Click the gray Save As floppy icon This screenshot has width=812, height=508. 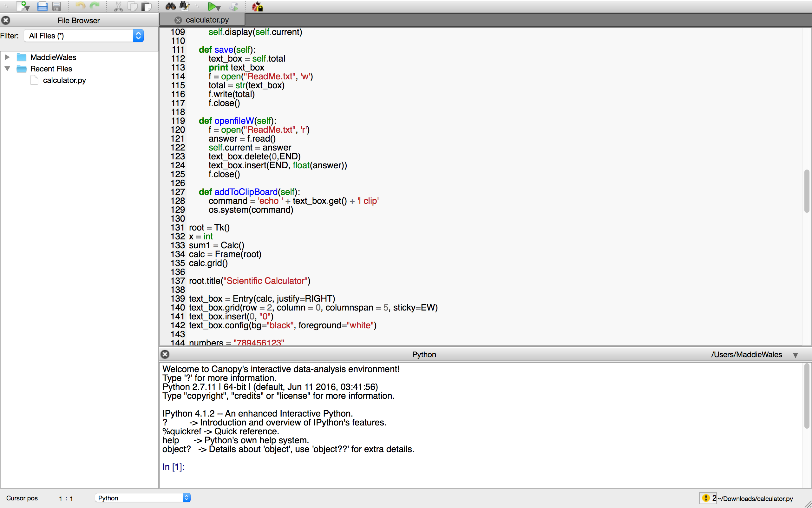tap(57, 6)
